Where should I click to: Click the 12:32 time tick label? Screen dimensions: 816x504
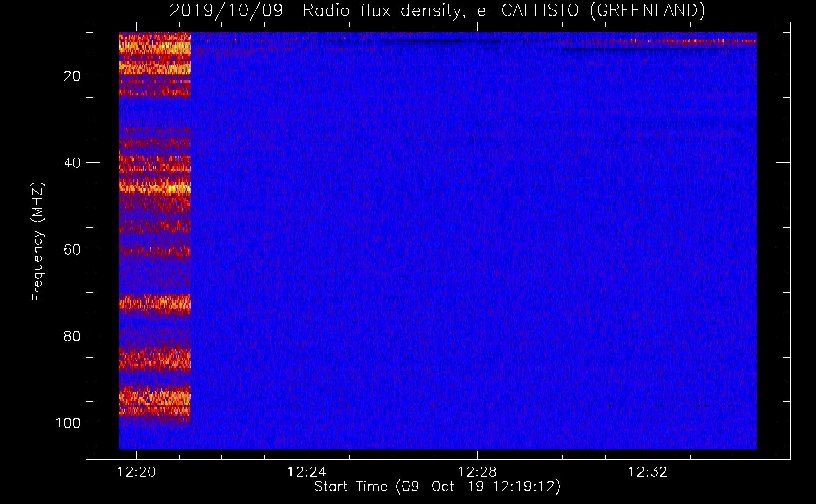point(648,472)
